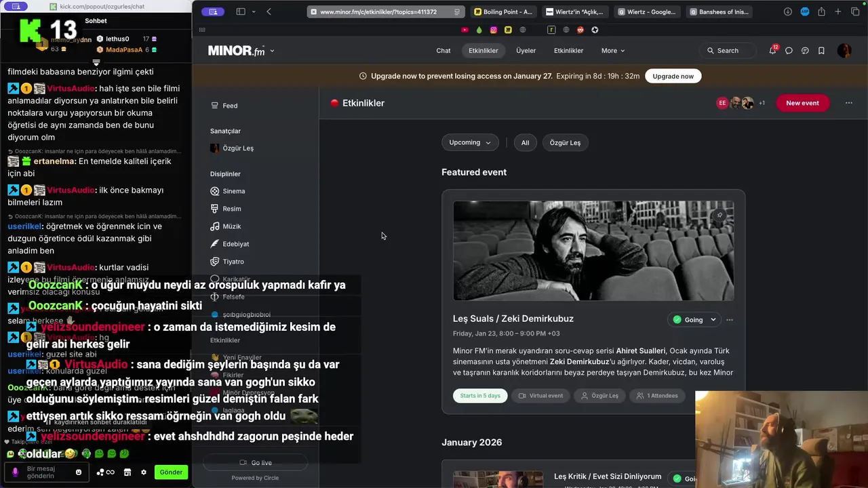Open the apps grid icon in bookmarks bar
Screen dimensions: 868x488
[202, 30]
